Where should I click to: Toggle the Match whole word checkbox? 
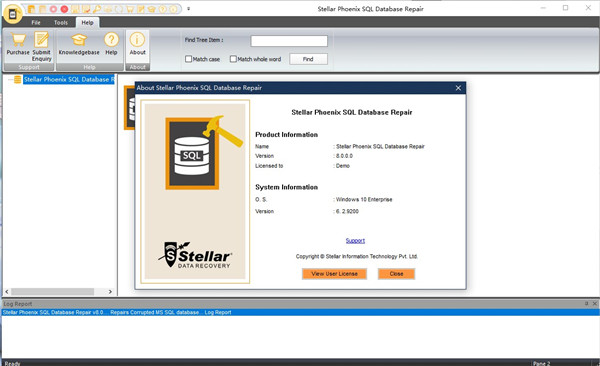point(233,59)
